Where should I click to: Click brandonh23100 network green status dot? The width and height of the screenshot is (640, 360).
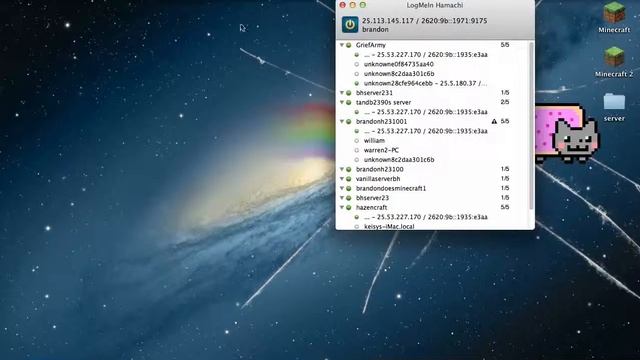tap(349, 169)
